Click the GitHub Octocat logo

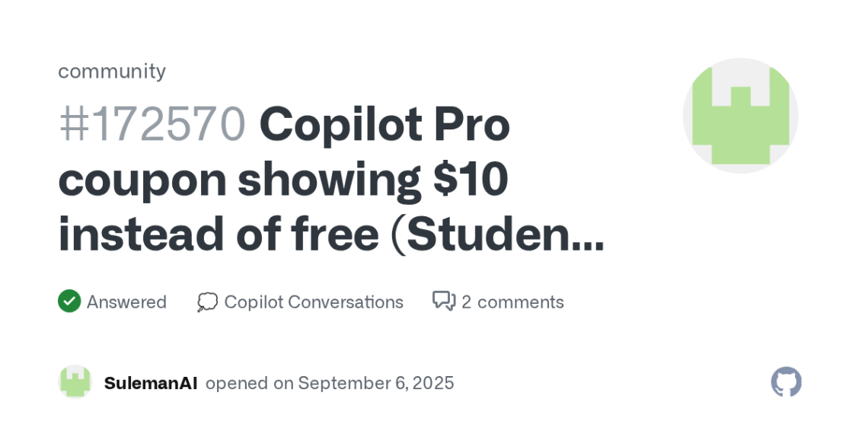click(x=786, y=382)
